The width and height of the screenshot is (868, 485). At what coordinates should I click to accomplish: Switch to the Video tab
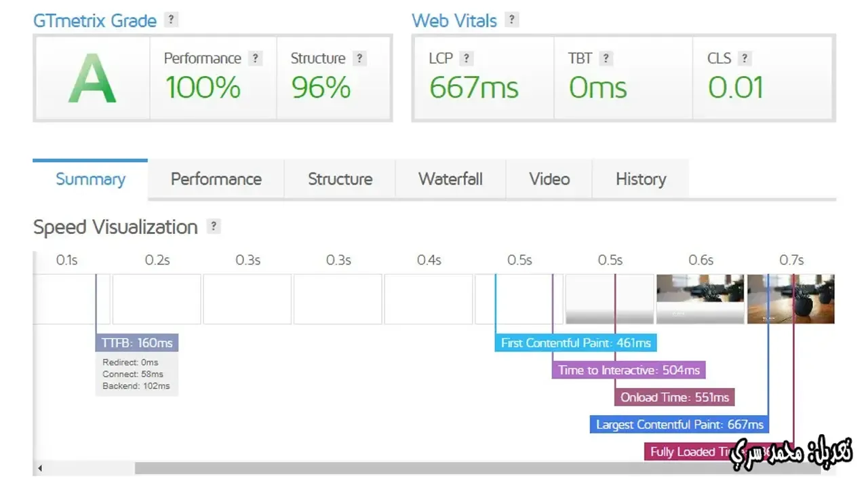click(549, 179)
